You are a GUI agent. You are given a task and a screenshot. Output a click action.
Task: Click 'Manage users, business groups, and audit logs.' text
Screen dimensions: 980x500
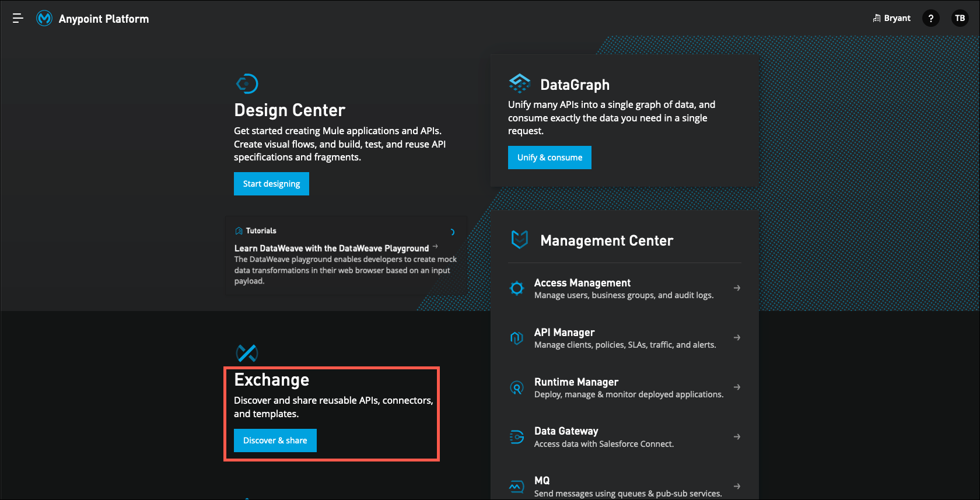click(x=624, y=295)
